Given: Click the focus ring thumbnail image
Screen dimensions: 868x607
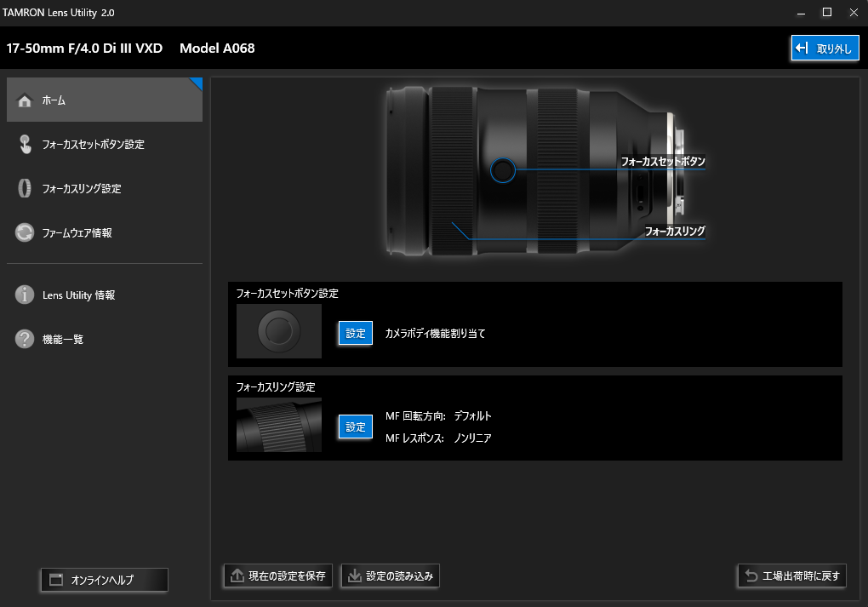Looking at the screenshot, I should click(x=279, y=424).
